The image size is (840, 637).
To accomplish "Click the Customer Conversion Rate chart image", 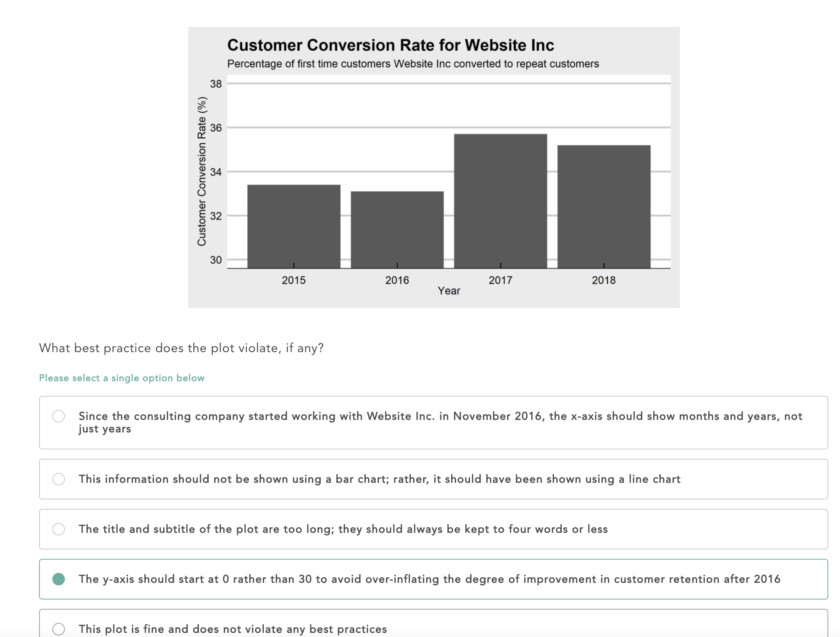I will (434, 167).
